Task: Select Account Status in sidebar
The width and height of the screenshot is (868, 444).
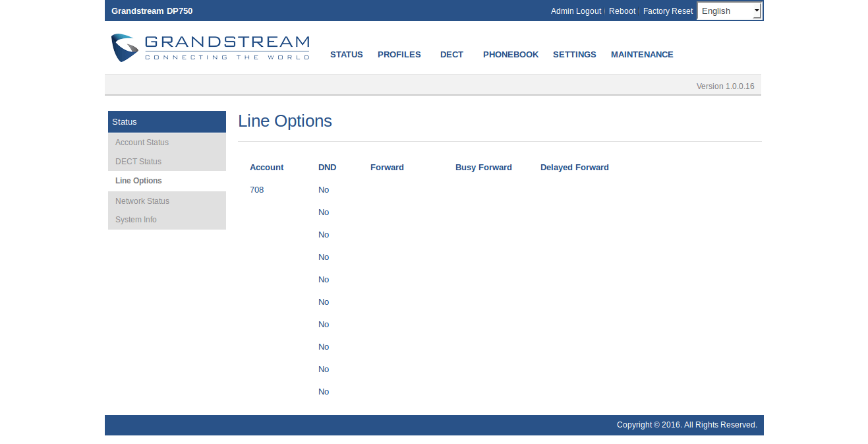Action: tap(142, 143)
